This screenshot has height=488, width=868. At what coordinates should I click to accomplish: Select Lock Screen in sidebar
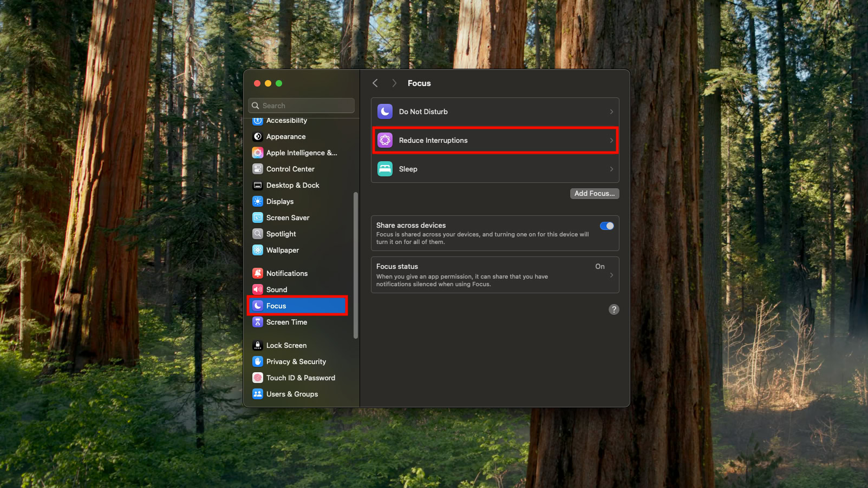click(x=286, y=345)
